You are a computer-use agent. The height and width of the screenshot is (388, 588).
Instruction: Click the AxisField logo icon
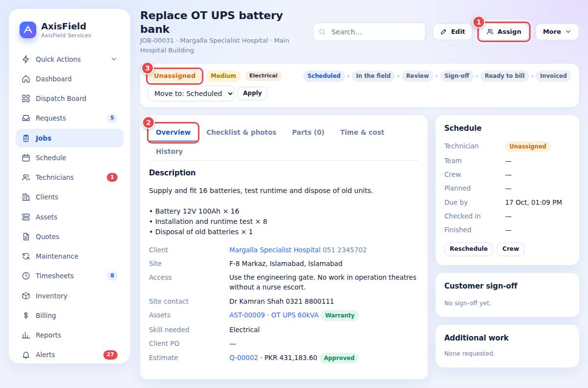coord(28,30)
